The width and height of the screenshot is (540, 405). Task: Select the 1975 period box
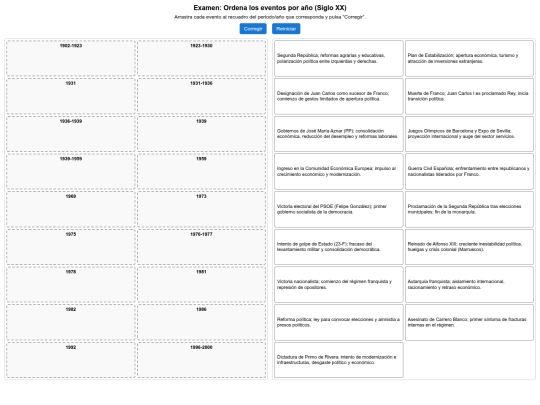(x=71, y=247)
